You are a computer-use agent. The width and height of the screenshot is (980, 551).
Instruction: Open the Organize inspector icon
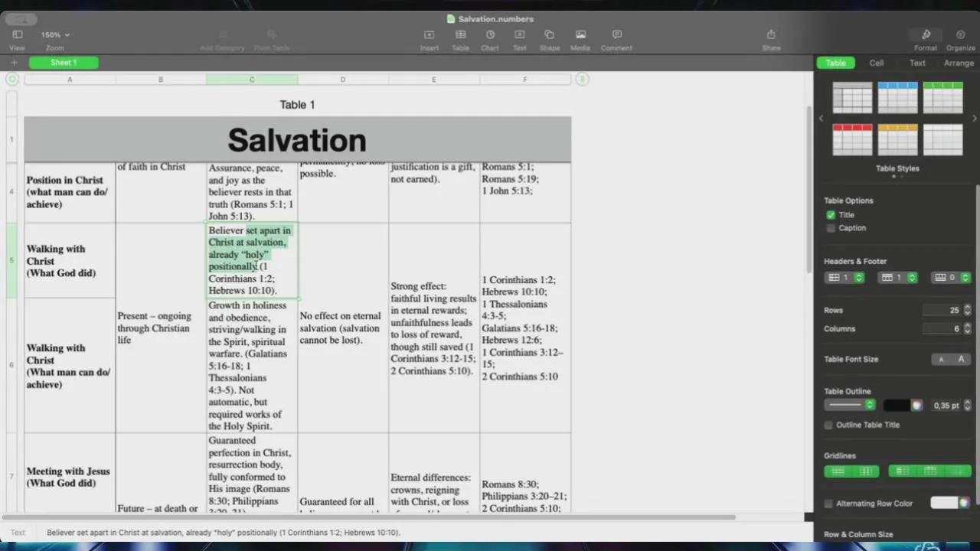tap(960, 34)
